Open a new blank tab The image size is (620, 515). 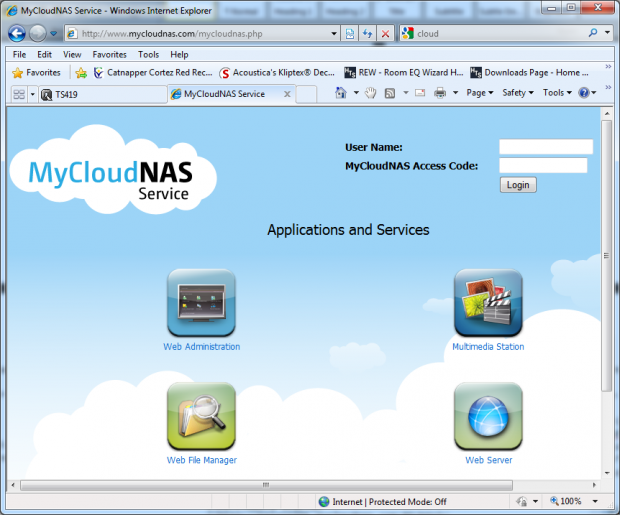pos(306,94)
